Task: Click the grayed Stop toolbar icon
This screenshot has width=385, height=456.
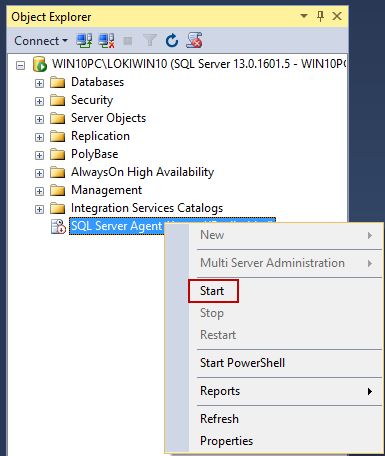Action: 128,41
